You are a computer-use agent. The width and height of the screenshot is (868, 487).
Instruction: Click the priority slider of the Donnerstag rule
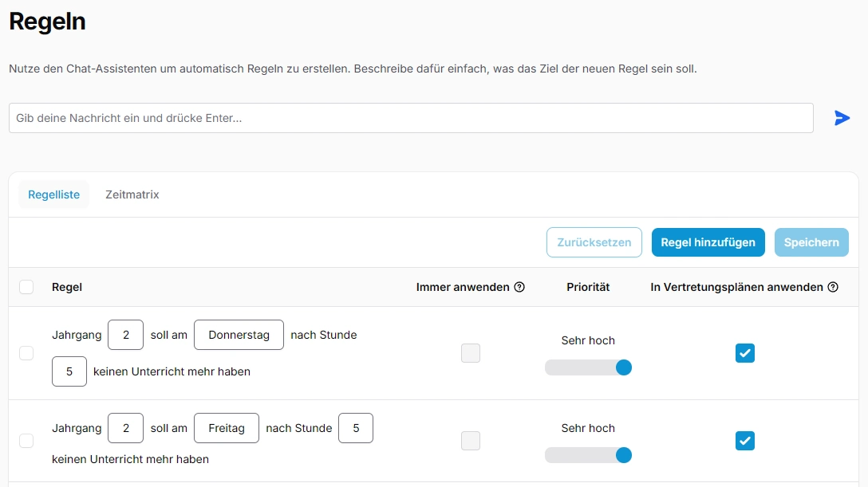click(x=588, y=367)
